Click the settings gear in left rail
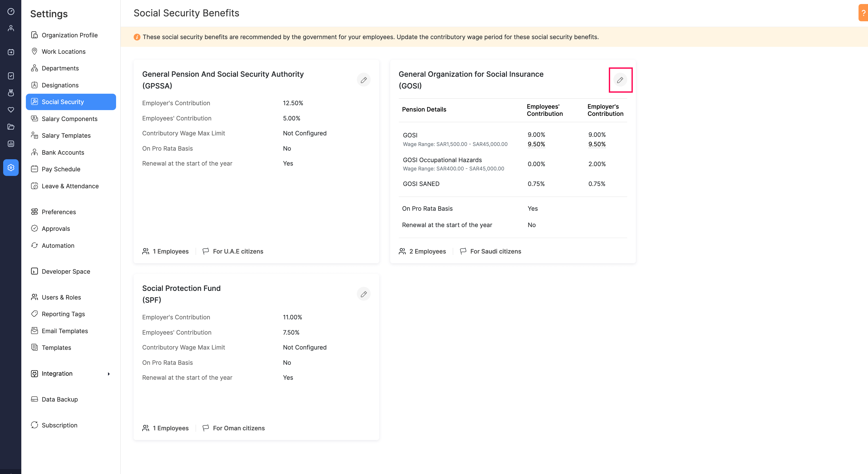 [11, 168]
